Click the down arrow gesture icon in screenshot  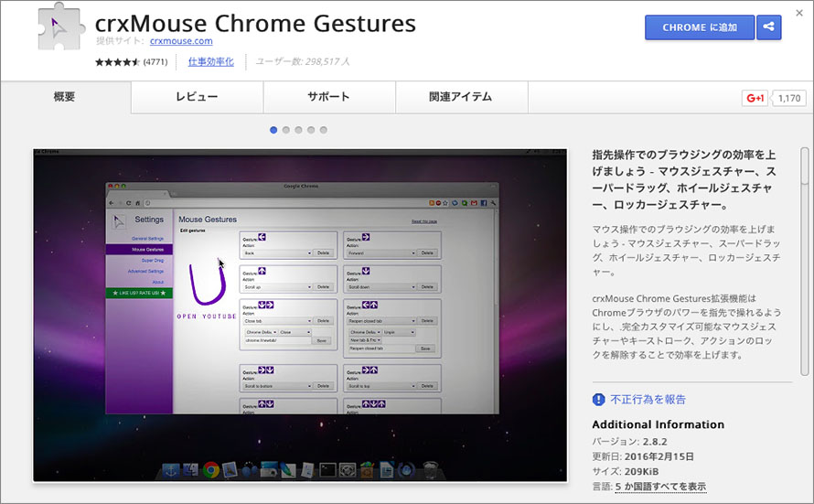click(x=366, y=271)
